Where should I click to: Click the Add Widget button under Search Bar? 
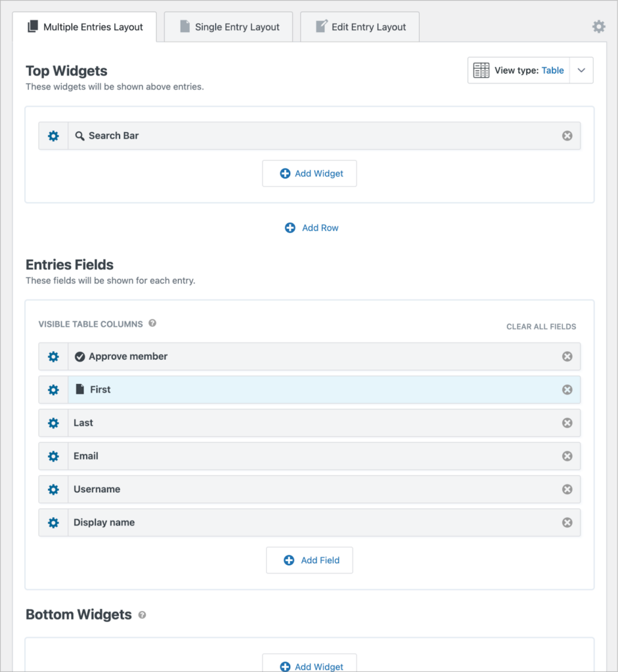(x=309, y=173)
